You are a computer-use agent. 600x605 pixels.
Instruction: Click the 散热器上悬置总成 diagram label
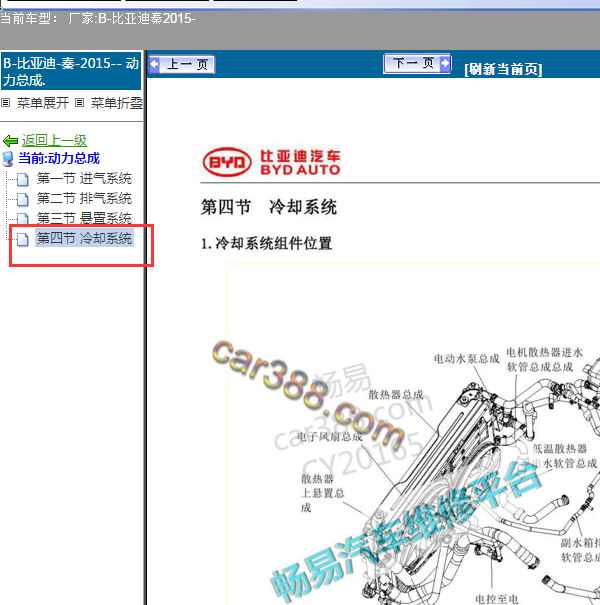[x=323, y=493]
